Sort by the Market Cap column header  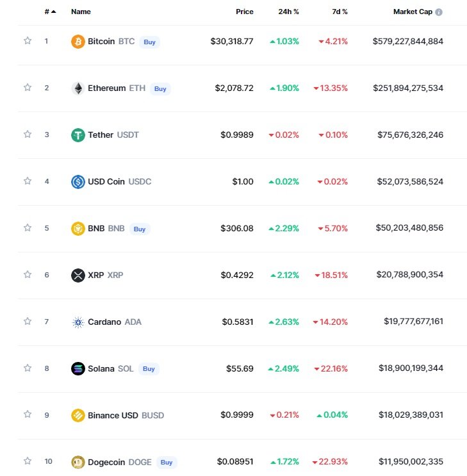tap(413, 12)
